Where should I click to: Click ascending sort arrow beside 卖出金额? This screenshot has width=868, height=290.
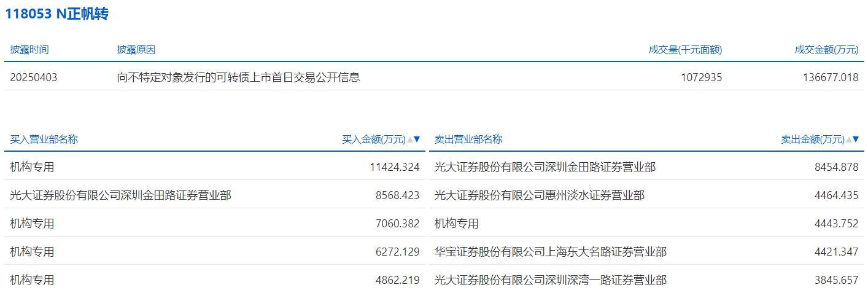(x=849, y=139)
